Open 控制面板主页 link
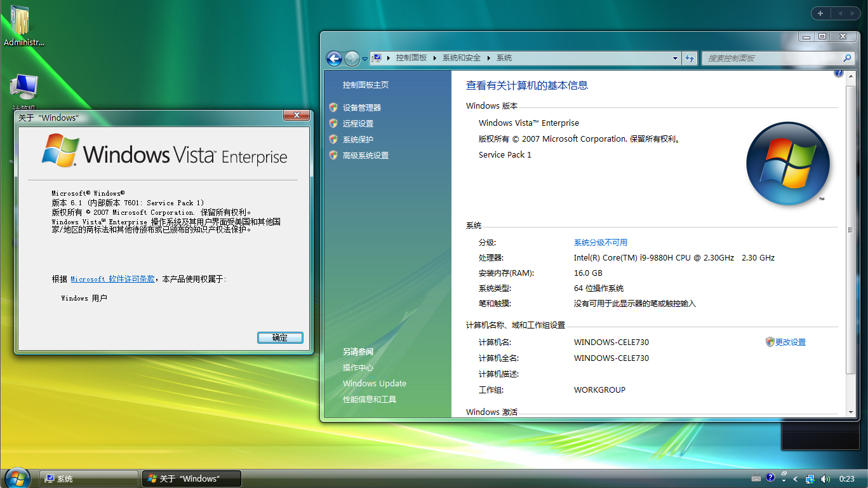The height and width of the screenshot is (488, 868). (366, 85)
